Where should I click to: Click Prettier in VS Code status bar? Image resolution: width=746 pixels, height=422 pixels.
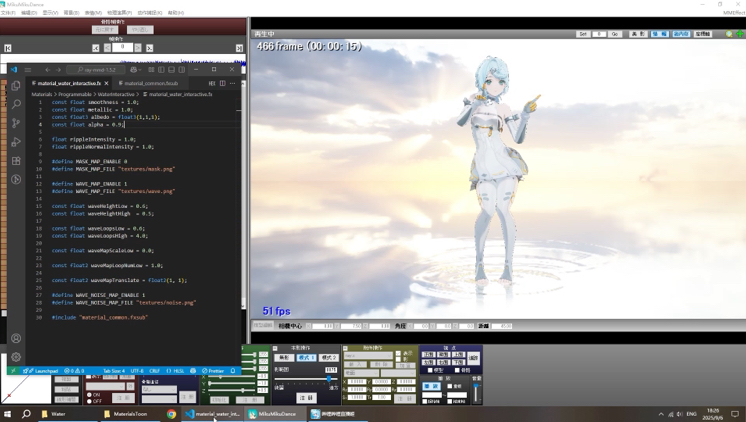(213, 371)
